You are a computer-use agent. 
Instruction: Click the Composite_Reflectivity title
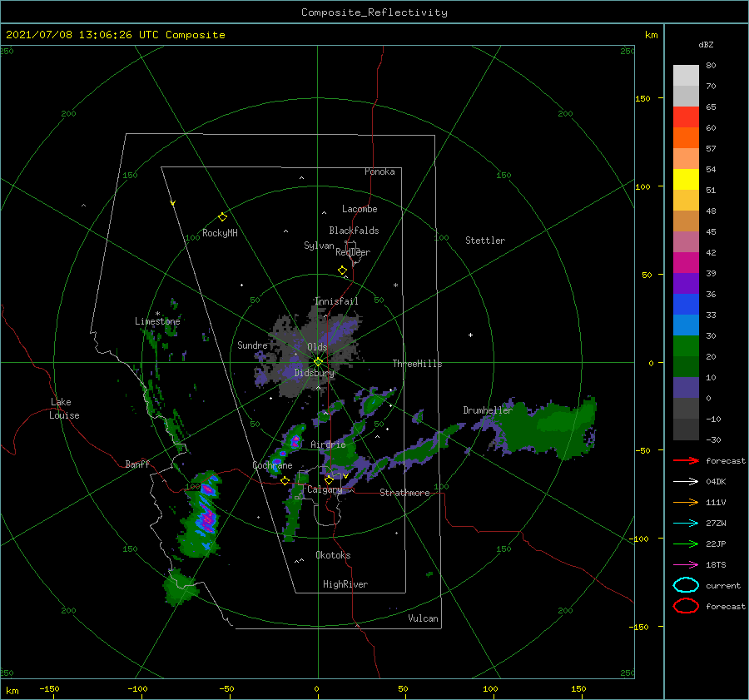[374, 12]
